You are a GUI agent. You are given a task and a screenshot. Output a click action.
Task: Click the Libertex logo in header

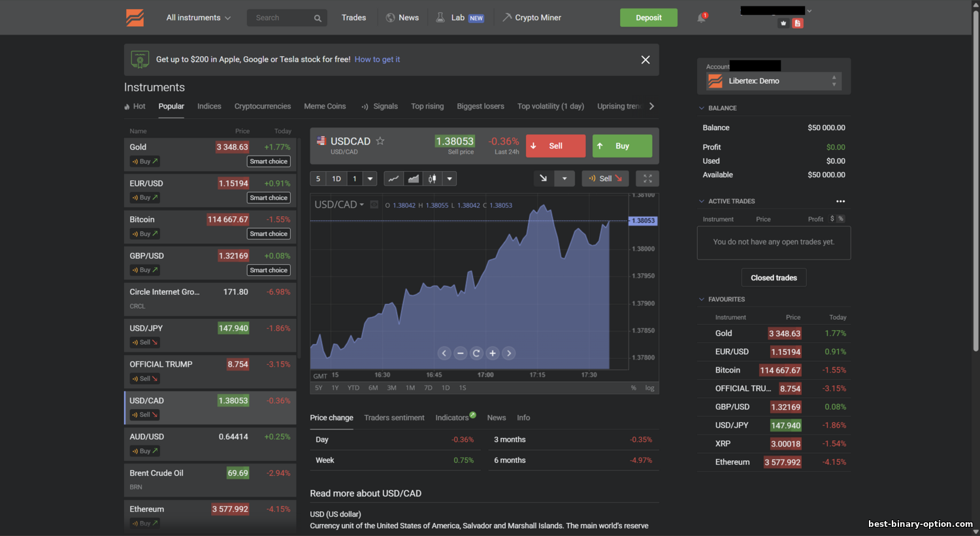click(135, 18)
